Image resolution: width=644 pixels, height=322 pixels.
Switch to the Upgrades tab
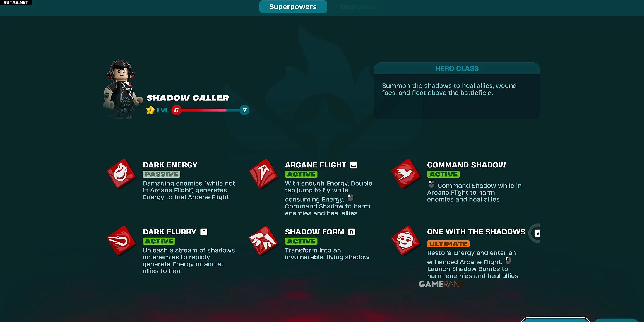357,7
